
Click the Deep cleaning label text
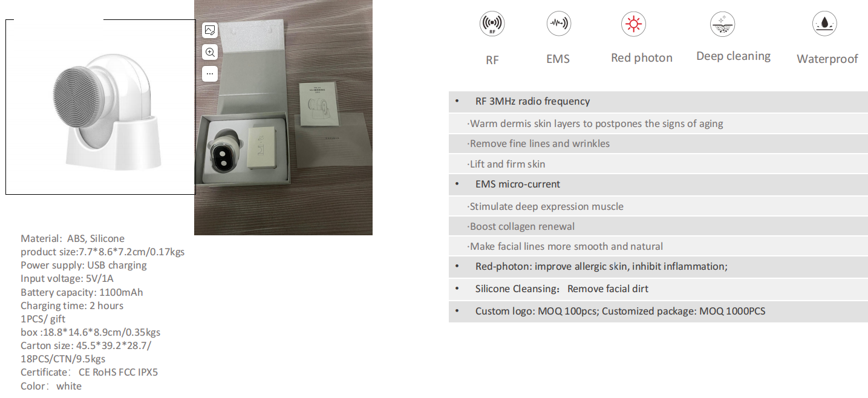tap(733, 56)
